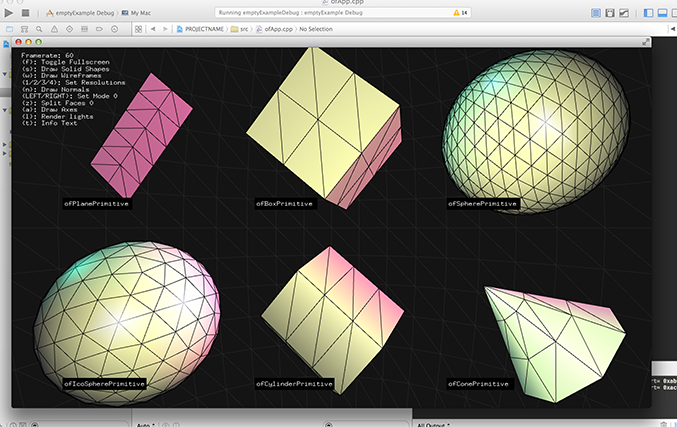Open the Issue navigator warning icon

tap(55, 29)
